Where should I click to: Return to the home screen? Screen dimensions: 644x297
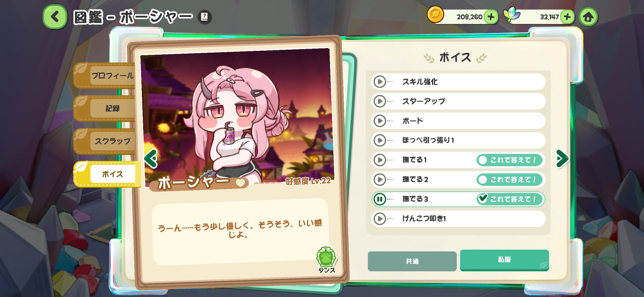coord(588,17)
